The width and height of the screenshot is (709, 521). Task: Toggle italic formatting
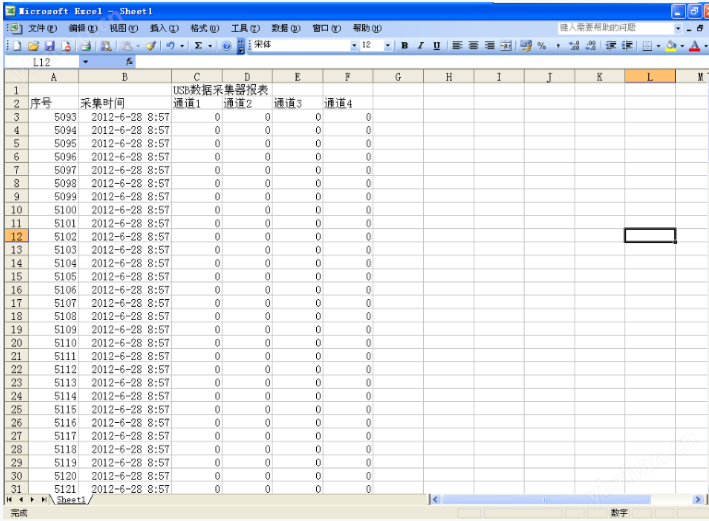pos(421,46)
